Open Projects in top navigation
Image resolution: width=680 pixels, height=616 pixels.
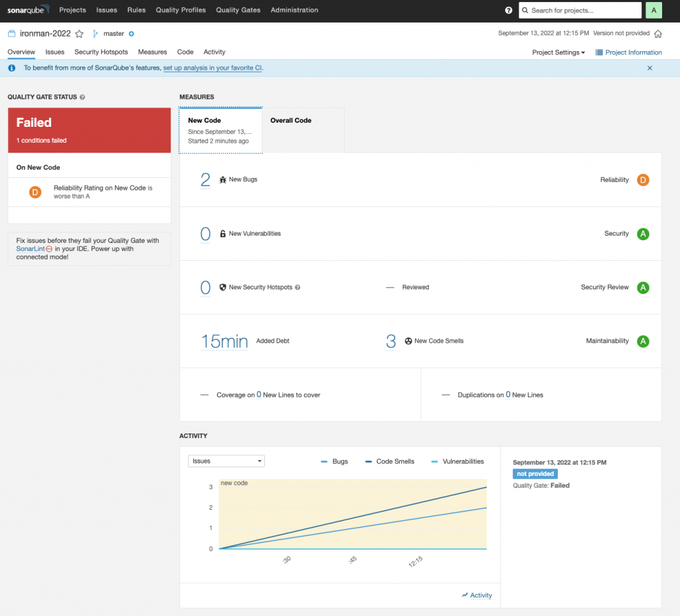pyautogui.click(x=72, y=10)
